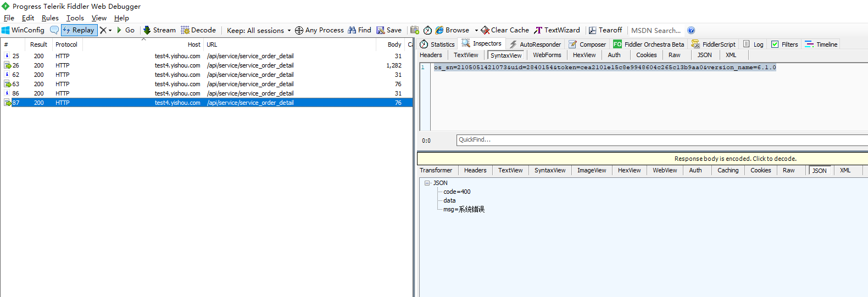This screenshot has width=868, height=297.
Task: Open the Log tab
Action: pos(753,44)
